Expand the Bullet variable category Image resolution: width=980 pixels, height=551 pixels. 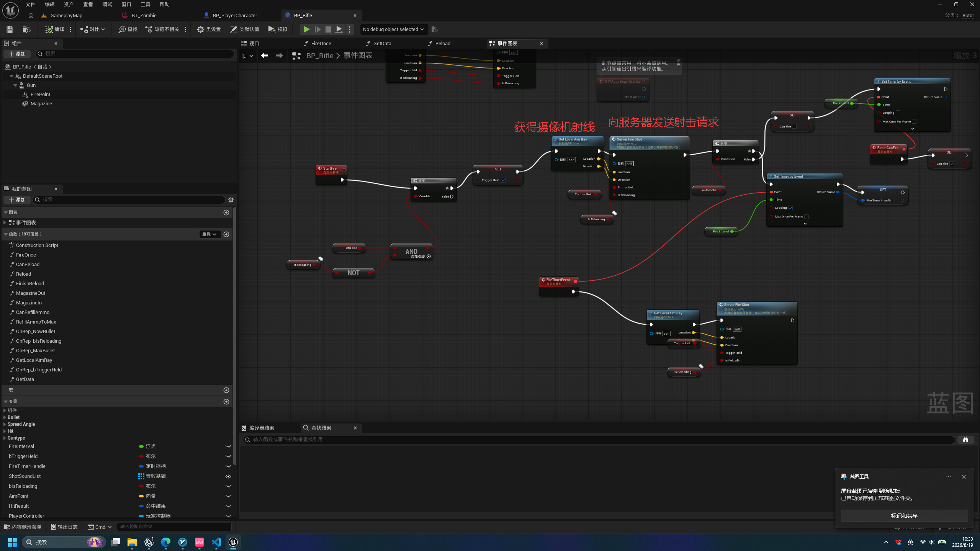coord(5,417)
